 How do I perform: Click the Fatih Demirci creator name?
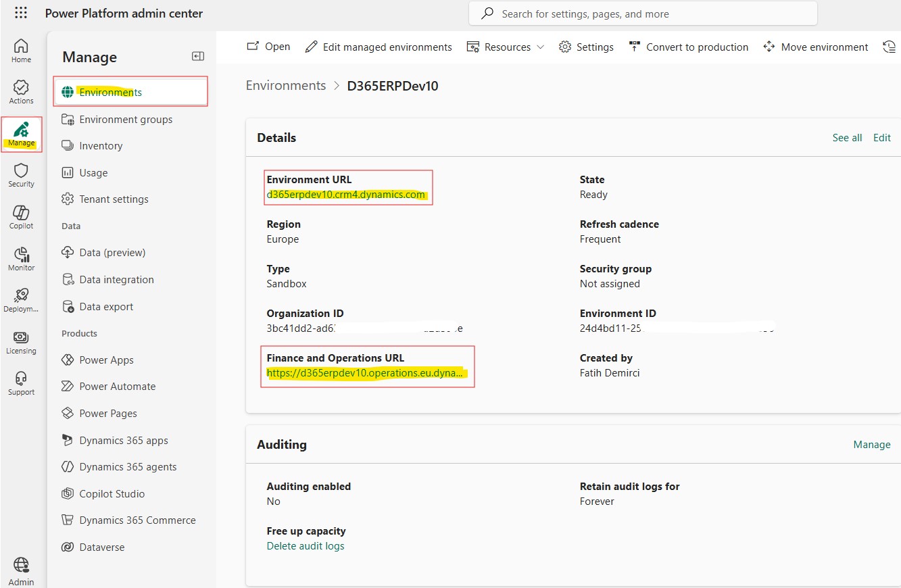click(611, 373)
